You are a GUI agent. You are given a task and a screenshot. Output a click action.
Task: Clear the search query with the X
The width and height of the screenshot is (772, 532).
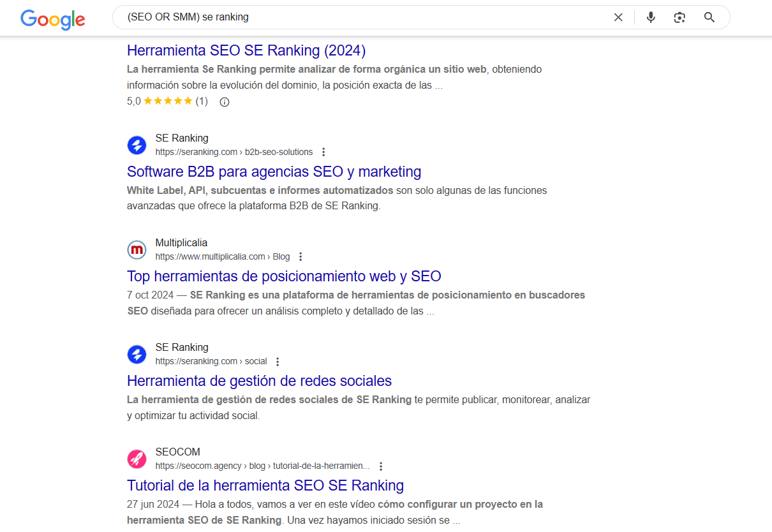(618, 17)
